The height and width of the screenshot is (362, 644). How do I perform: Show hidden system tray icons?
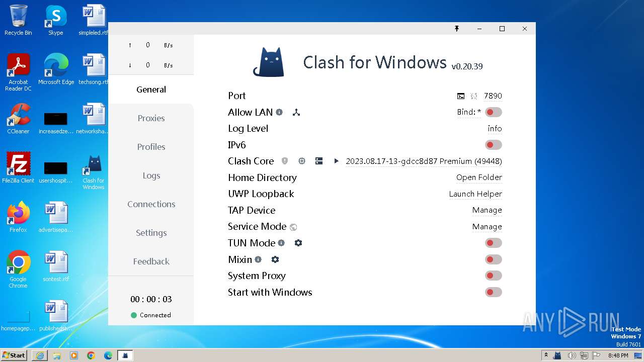pyautogui.click(x=546, y=355)
